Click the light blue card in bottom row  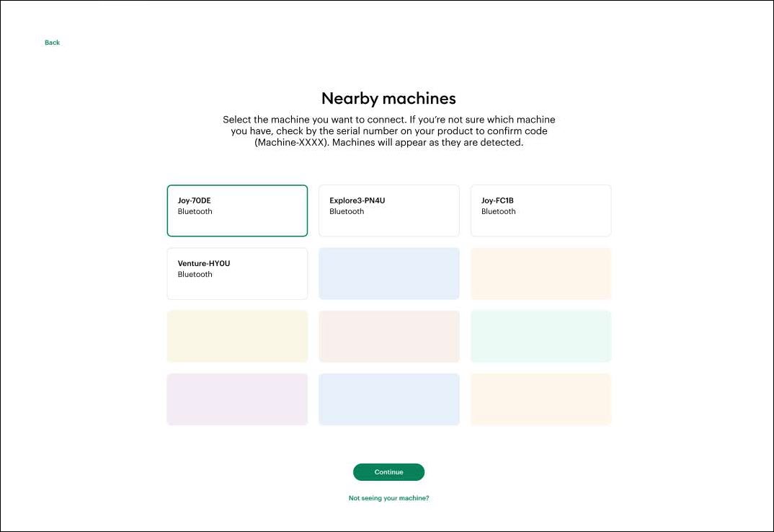click(x=388, y=399)
